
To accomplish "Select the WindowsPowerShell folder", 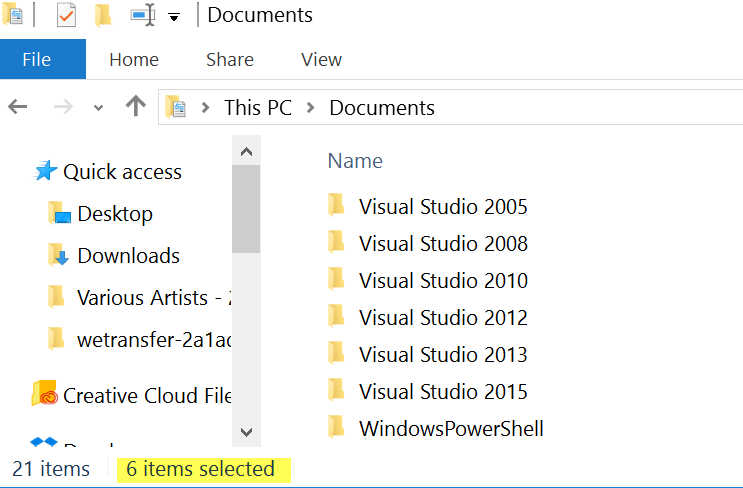I will 451,429.
